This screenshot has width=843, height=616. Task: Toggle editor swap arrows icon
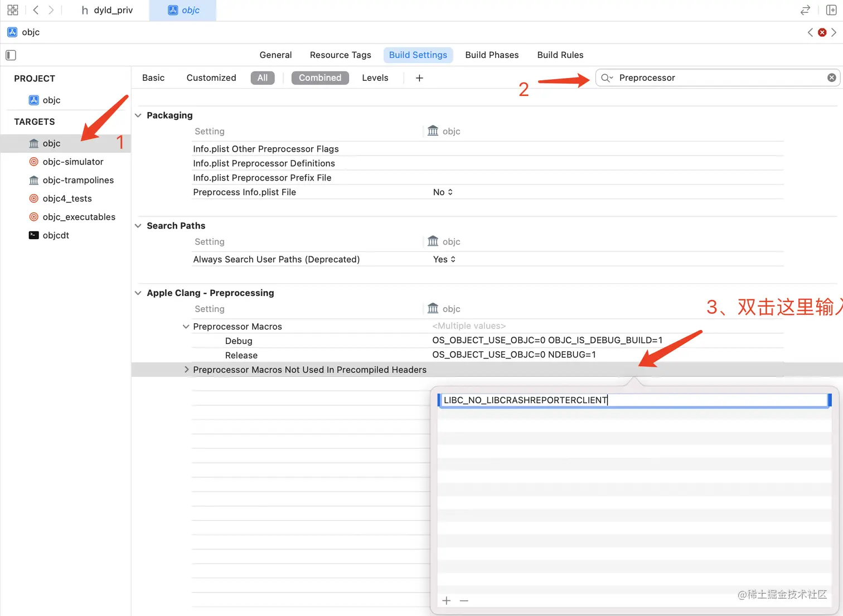coord(805,10)
